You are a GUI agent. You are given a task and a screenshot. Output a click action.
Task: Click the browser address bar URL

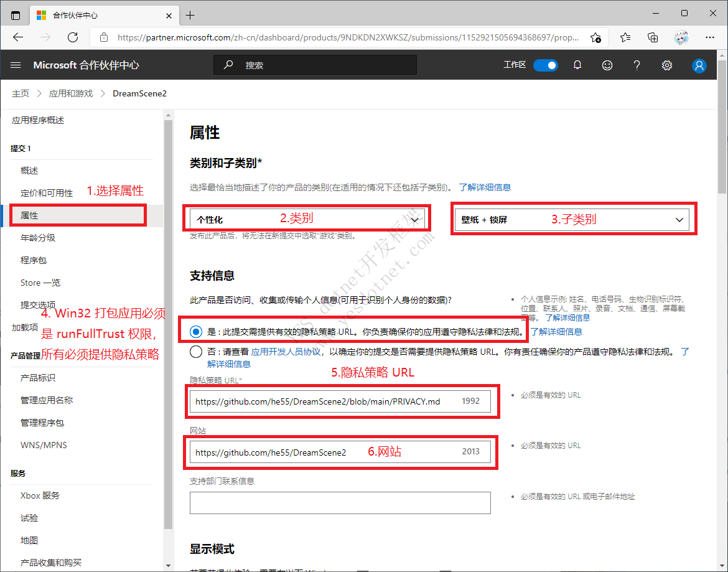tap(348, 37)
